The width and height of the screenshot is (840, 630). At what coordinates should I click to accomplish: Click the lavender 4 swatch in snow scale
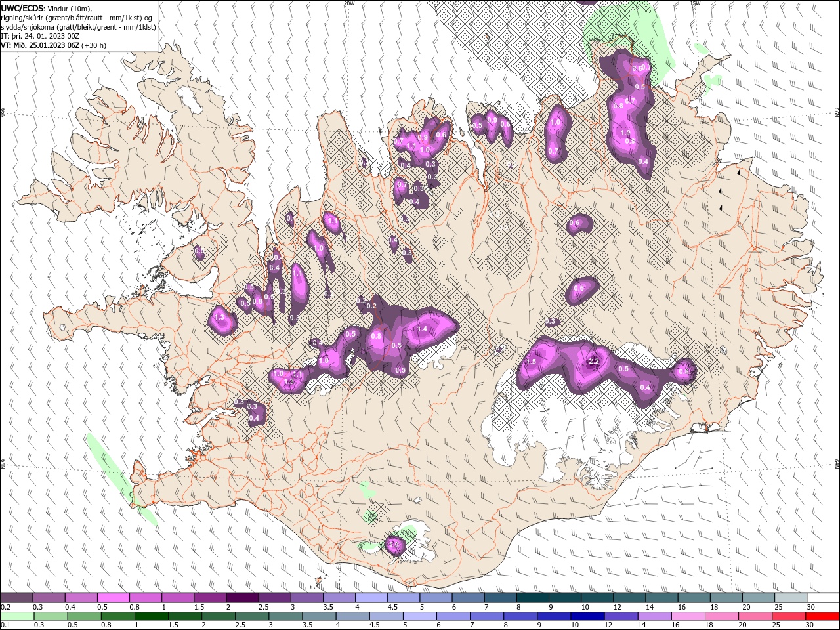tap(371, 597)
